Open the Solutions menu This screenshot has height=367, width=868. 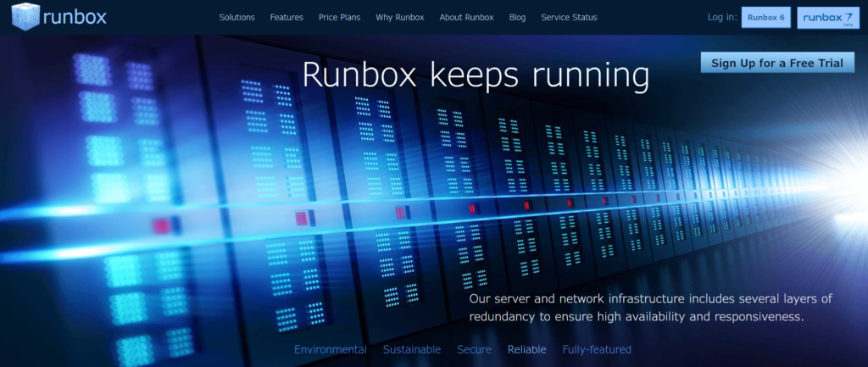click(x=237, y=17)
